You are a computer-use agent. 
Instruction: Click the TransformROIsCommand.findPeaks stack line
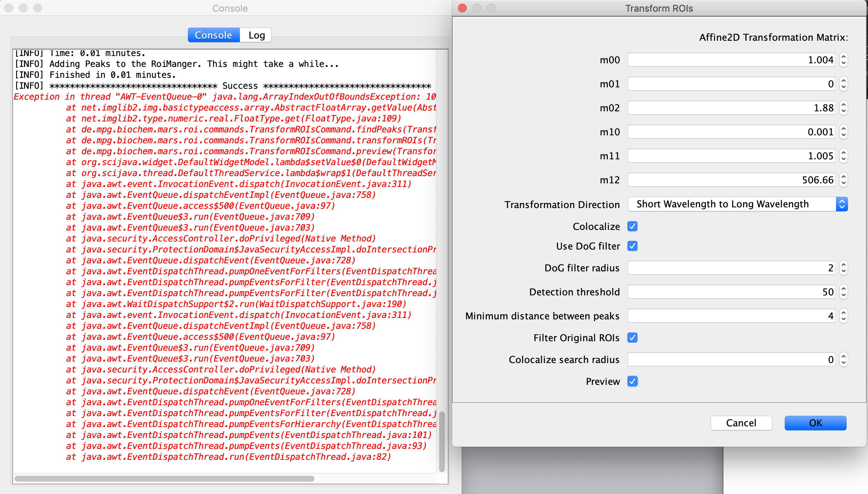(251, 130)
